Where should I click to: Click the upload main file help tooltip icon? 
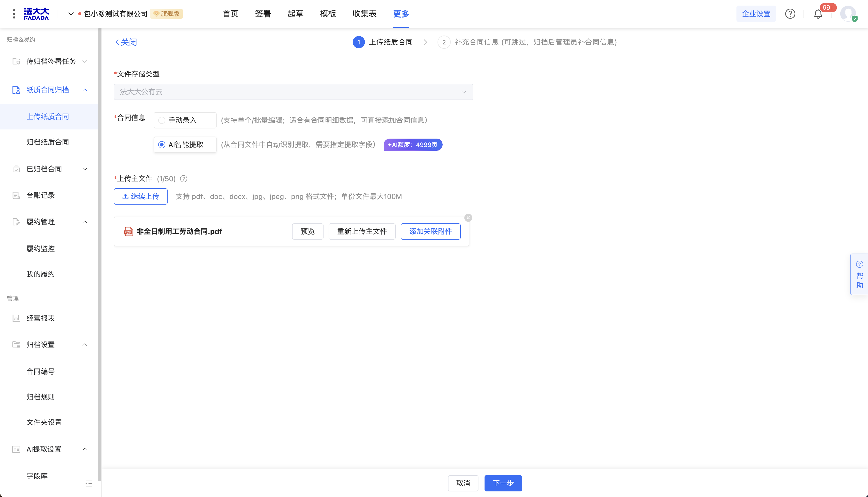point(184,179)
